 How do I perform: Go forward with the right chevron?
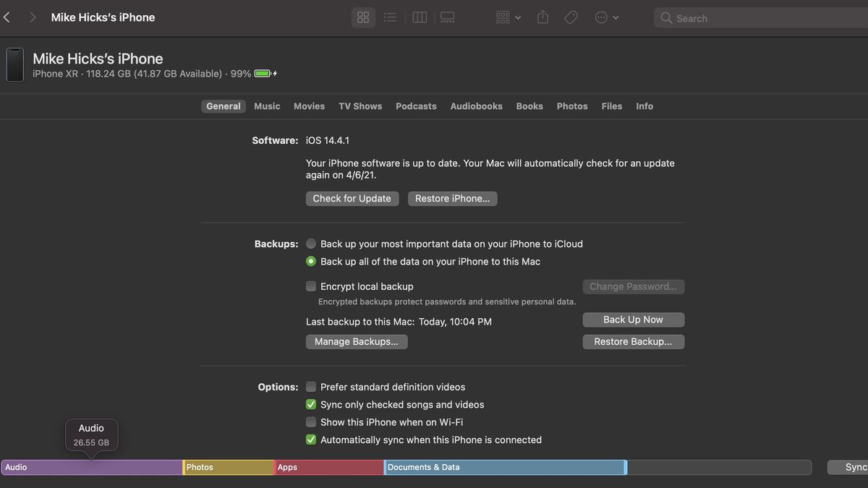pyautogui.click(x=33, y=17)
